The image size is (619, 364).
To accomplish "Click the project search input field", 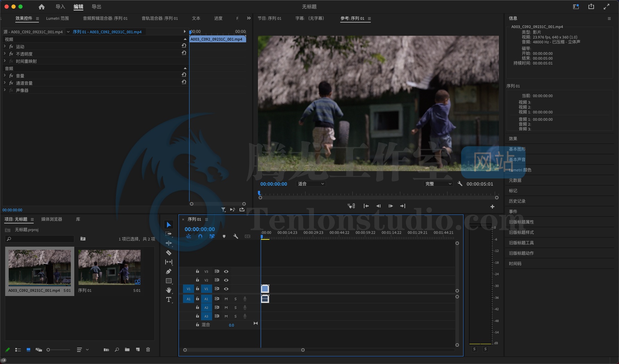I will pyautogui.click(x=40, y=239).
